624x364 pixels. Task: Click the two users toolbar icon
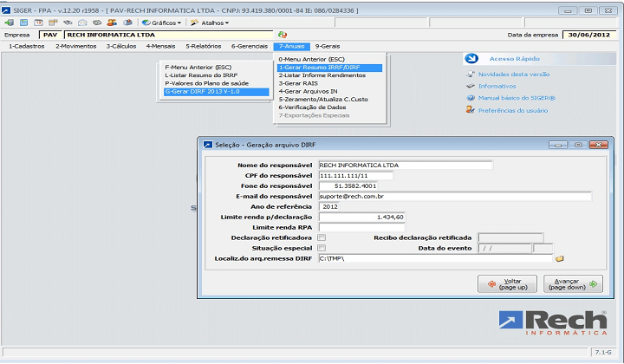coord(112,23)
